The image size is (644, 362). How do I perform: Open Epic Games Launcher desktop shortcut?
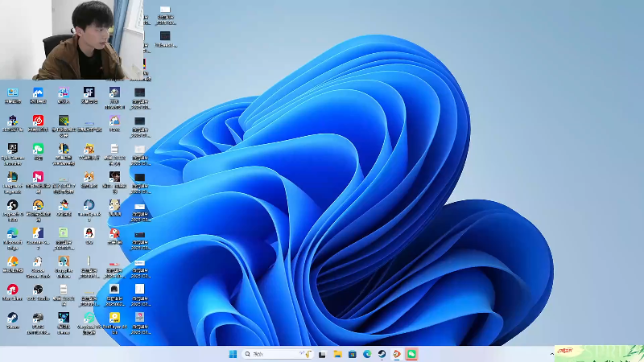coord(12,150)
